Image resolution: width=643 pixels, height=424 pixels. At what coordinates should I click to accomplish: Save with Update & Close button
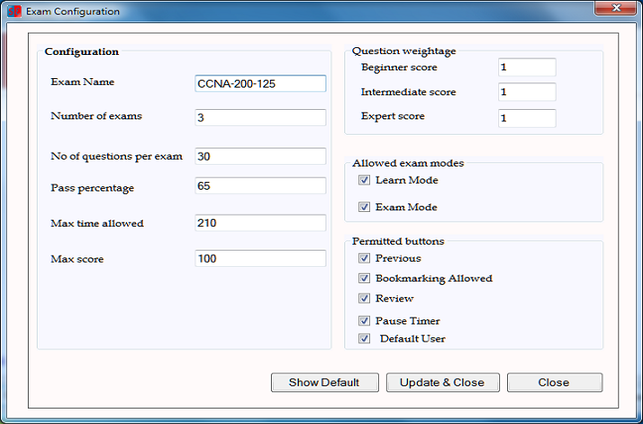coord(442,382)
